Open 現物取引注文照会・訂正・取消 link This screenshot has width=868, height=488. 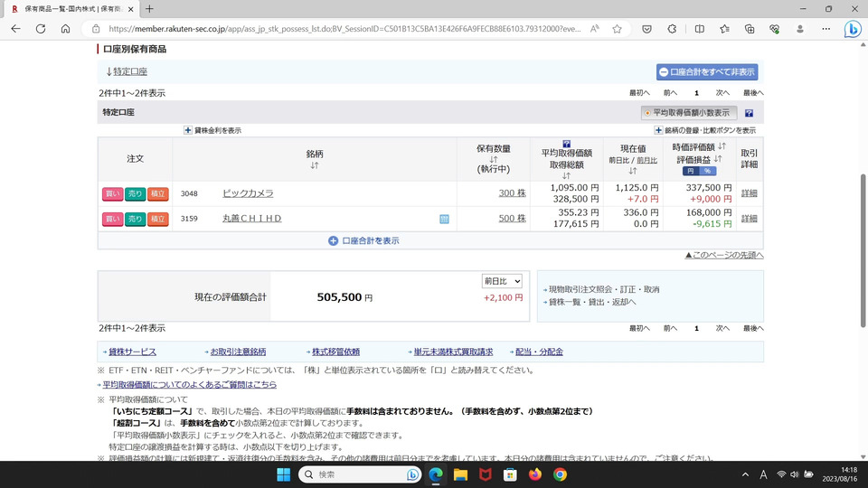pos(603,289)
